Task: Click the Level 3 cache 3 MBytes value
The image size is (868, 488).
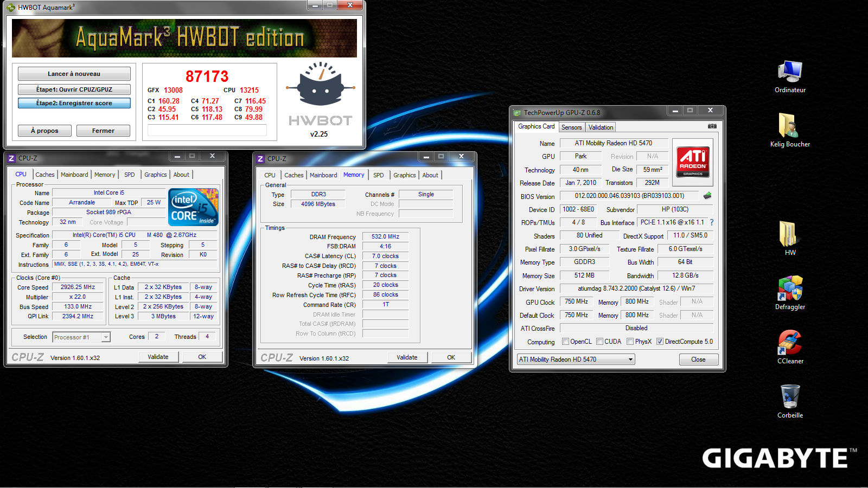Action: coord(163,317)
